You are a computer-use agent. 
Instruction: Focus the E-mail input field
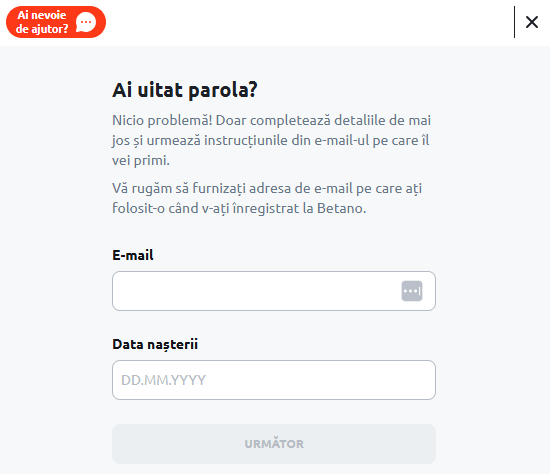pos(274,291)
